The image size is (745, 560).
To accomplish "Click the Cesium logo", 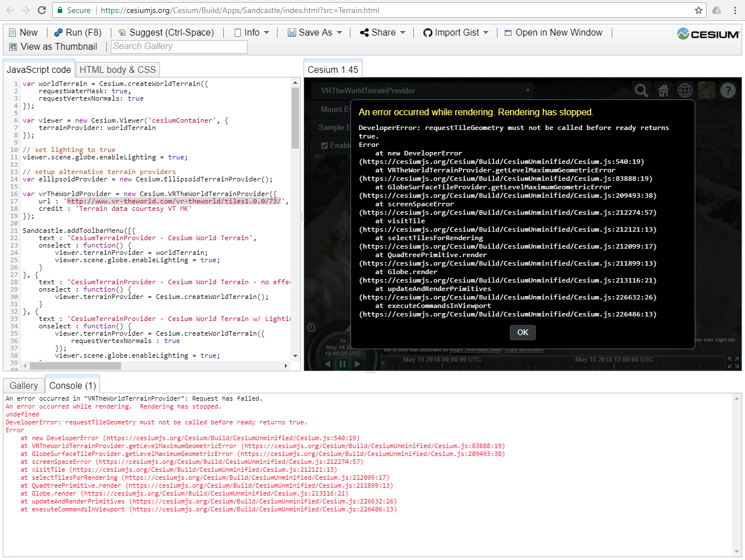I will click(708, 34).
